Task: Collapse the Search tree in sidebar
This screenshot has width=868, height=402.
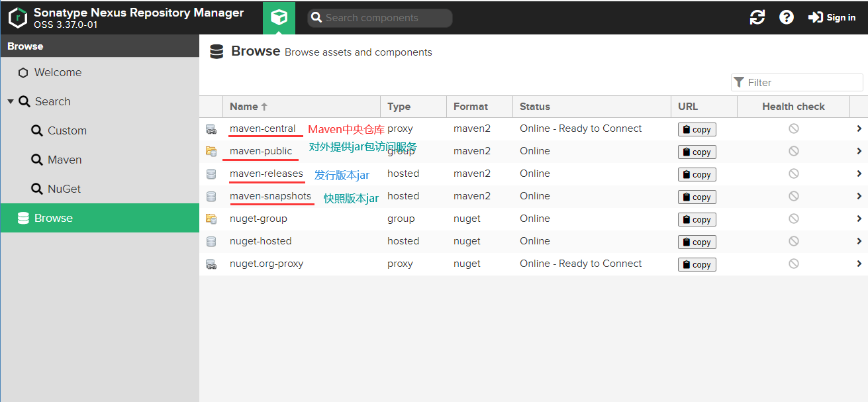Action: [x=11, y=101]
